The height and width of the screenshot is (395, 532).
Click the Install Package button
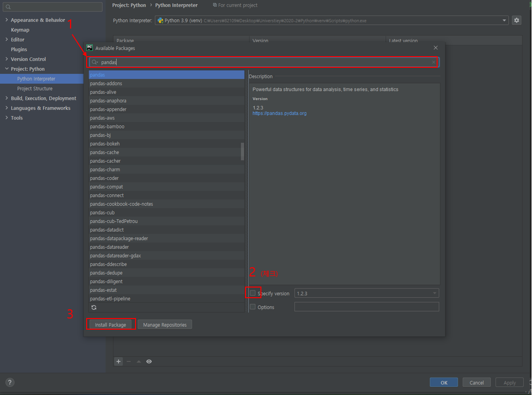[110, 325]
